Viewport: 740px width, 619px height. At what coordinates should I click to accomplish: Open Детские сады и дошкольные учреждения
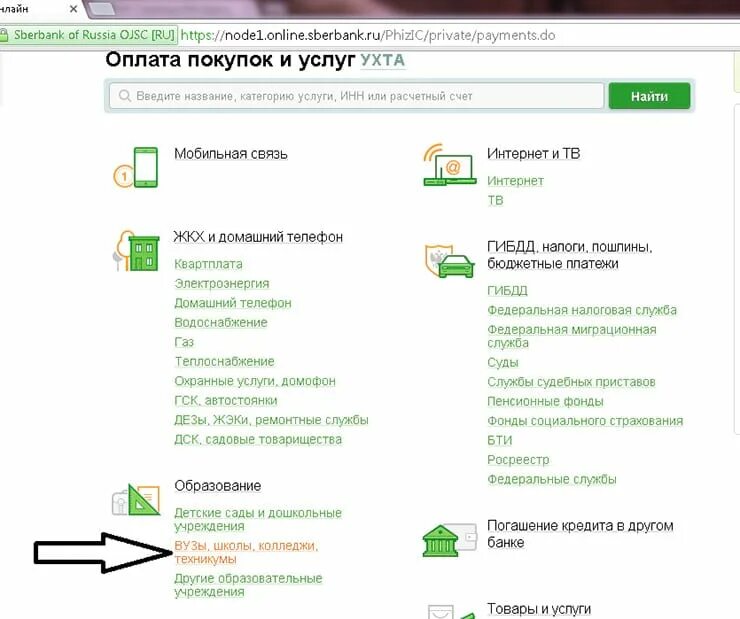(x=258, y=519)
